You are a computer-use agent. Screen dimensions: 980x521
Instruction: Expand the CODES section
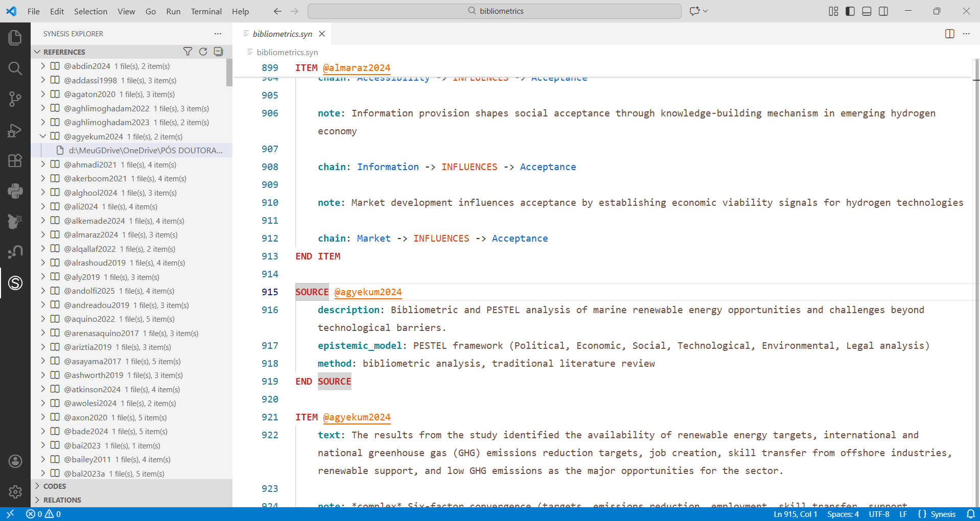pos(55,486)
